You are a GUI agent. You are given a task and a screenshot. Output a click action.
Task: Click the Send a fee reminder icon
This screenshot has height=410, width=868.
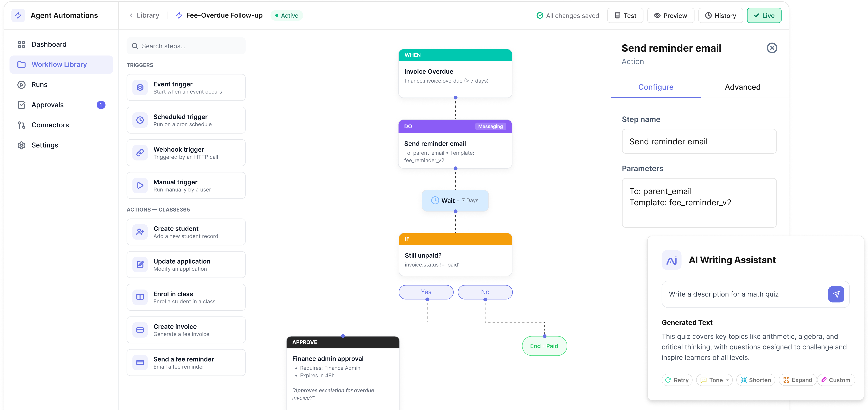click(x=140, y=363)
